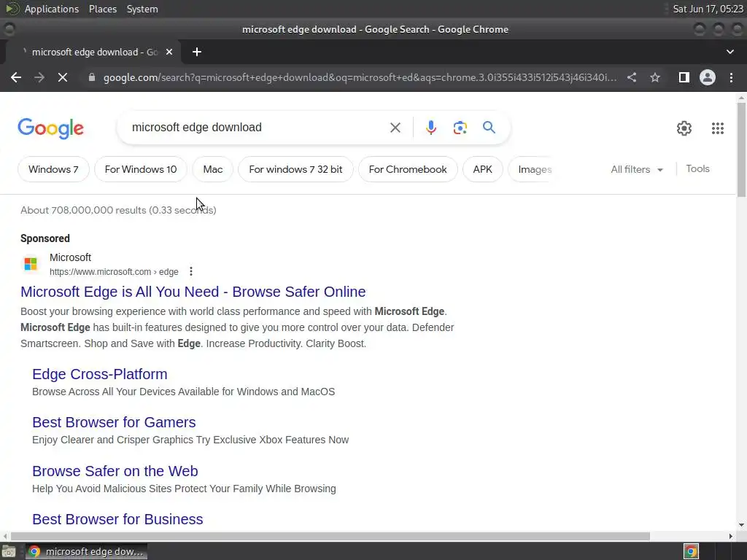Go to Google home via the logo
747x560 pixels.
pyautogui.click(x=50, y=128)
